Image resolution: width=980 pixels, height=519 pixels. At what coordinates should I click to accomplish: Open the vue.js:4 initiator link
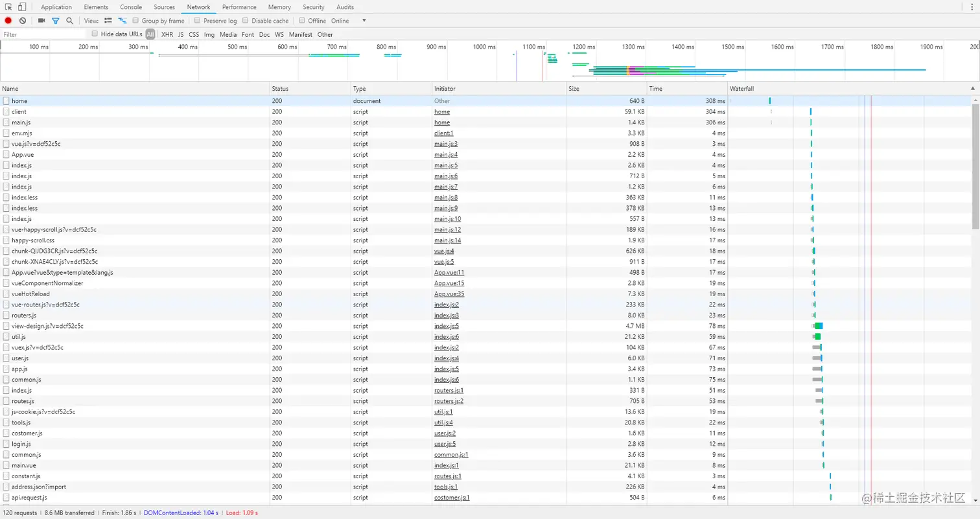pyautogui.click(x=444, y=251)
